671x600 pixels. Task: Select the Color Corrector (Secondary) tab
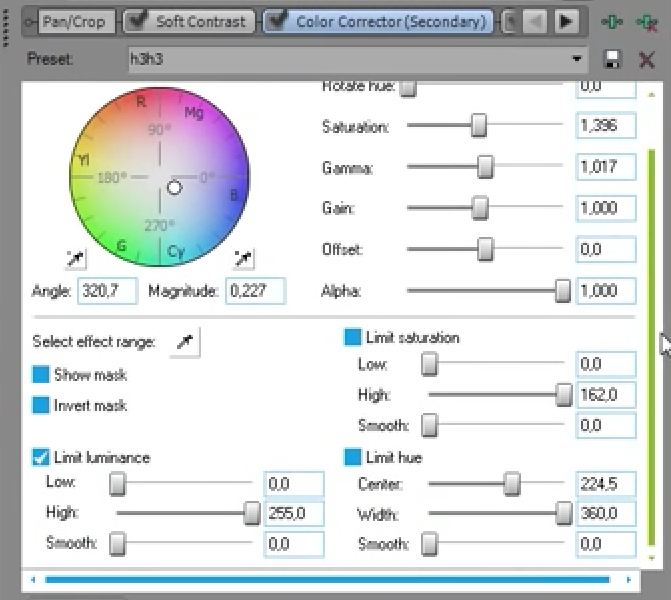pos(380,21)
